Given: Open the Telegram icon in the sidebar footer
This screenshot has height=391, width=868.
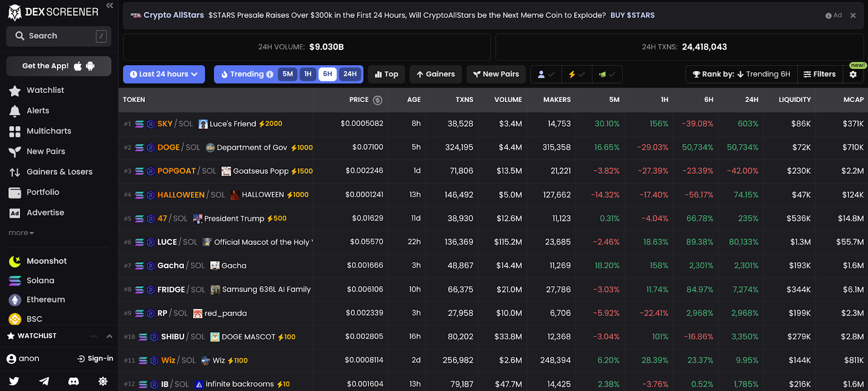Looking at the screenshot, I should 44,381.
